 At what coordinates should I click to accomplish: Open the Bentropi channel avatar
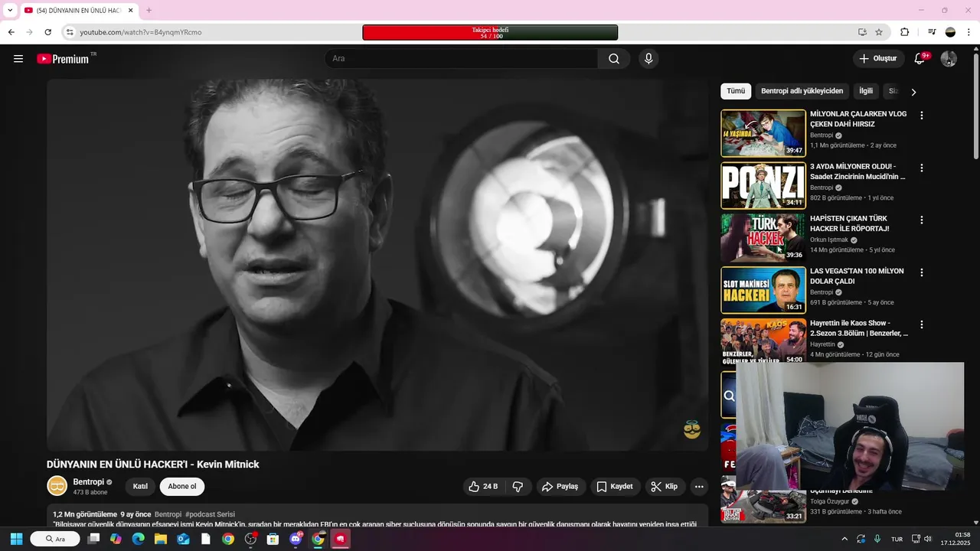coord(57,486)
